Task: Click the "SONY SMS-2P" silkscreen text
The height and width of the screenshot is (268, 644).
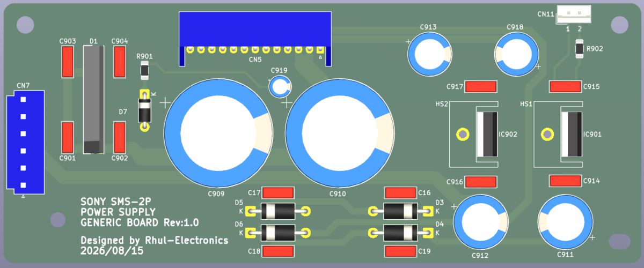Action: 116,202
